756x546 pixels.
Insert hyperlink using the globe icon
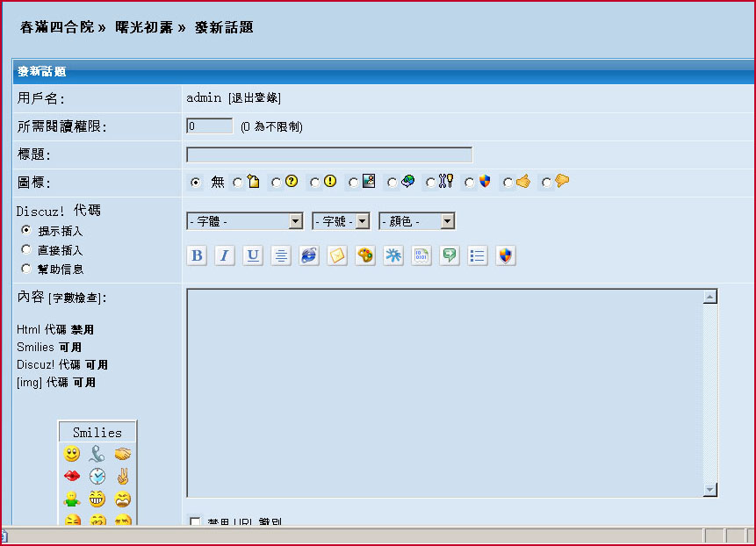coord(309,255)
